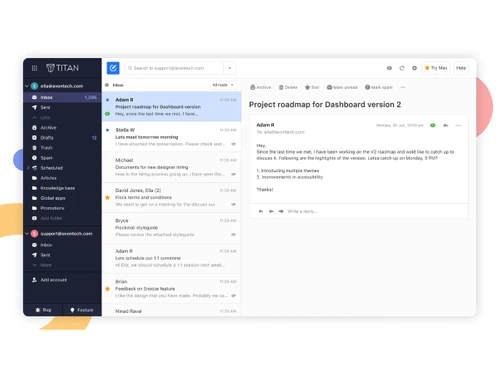Viewport: 500px width, 375px height.
Task: Open settings gear in the top bar
Action: 414,68
